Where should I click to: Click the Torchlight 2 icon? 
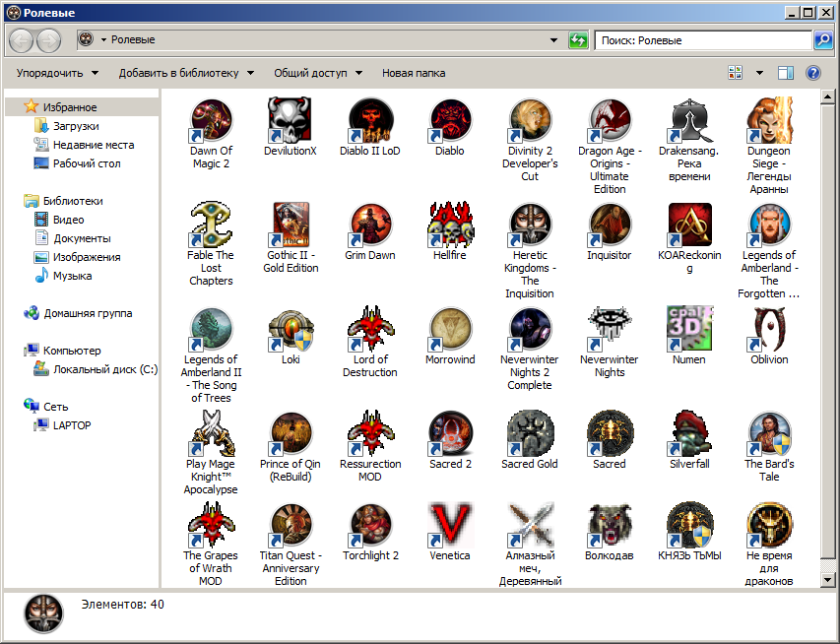coord(370,525)
